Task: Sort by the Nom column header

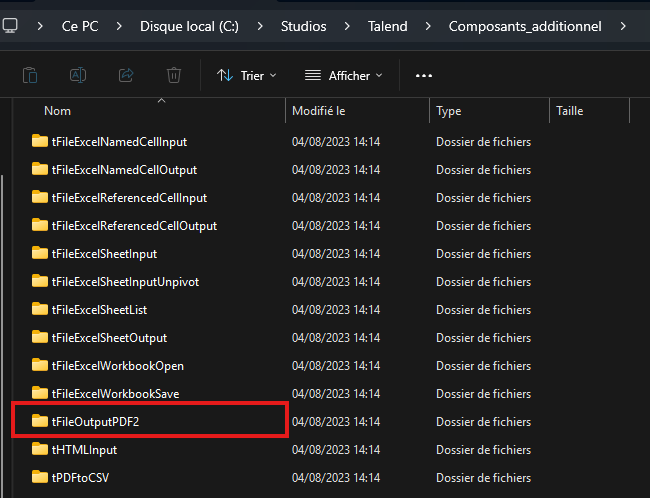Action: pos(58,111)
